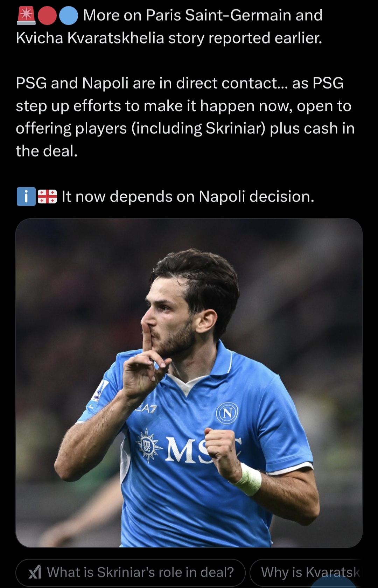Open the player celebration photo
Screen dimensions: 378x588
click(x=189, y=383)
